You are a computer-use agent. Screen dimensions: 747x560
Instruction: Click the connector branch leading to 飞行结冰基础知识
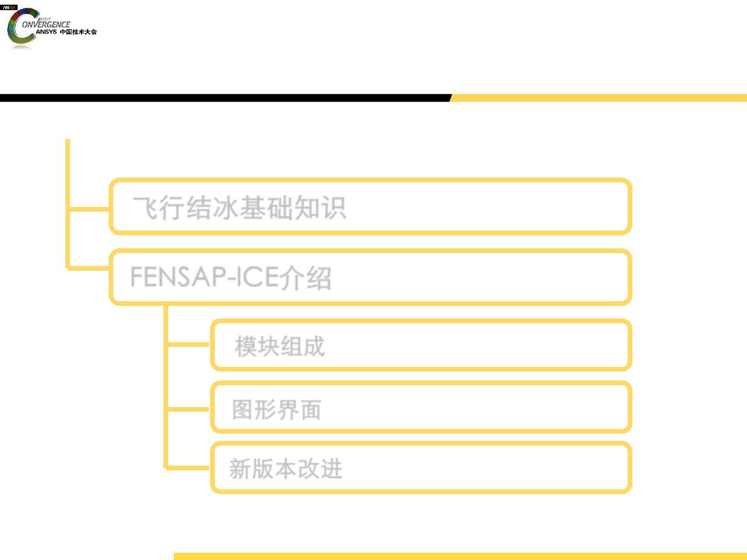click(89, 209)
